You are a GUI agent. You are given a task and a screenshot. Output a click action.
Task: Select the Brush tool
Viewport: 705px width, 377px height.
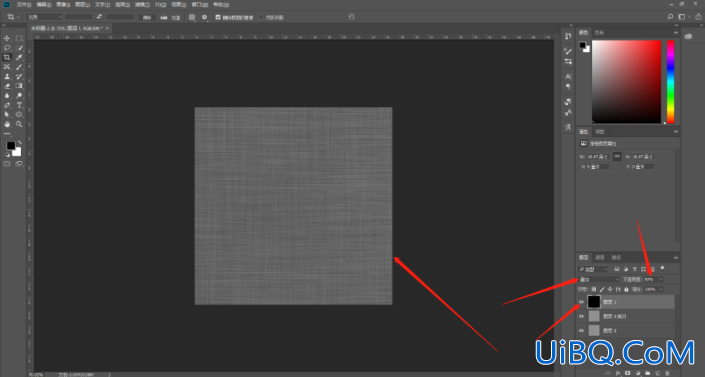click(x=19, y=67)
